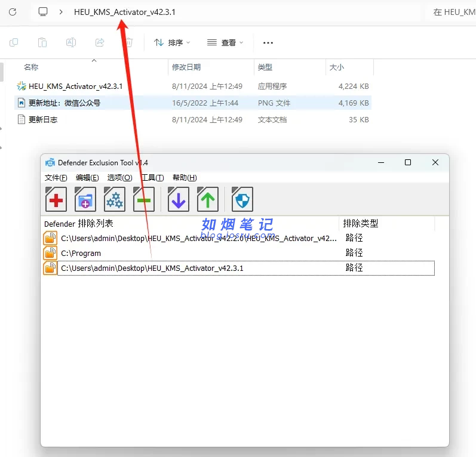The height and width of the screenshot is (457, 476).
Task: Click the 16/5/2022 上午1:44 date cell
Action: pos(205,103)
